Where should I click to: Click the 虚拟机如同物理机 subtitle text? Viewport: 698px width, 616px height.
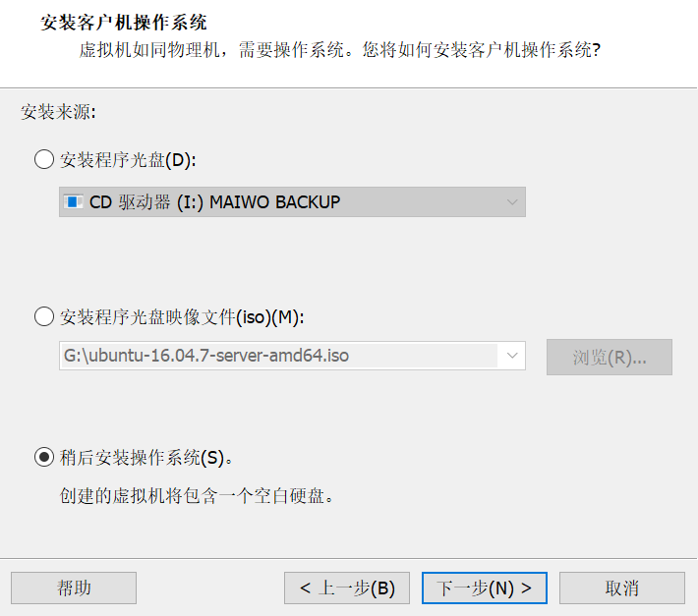339,49
